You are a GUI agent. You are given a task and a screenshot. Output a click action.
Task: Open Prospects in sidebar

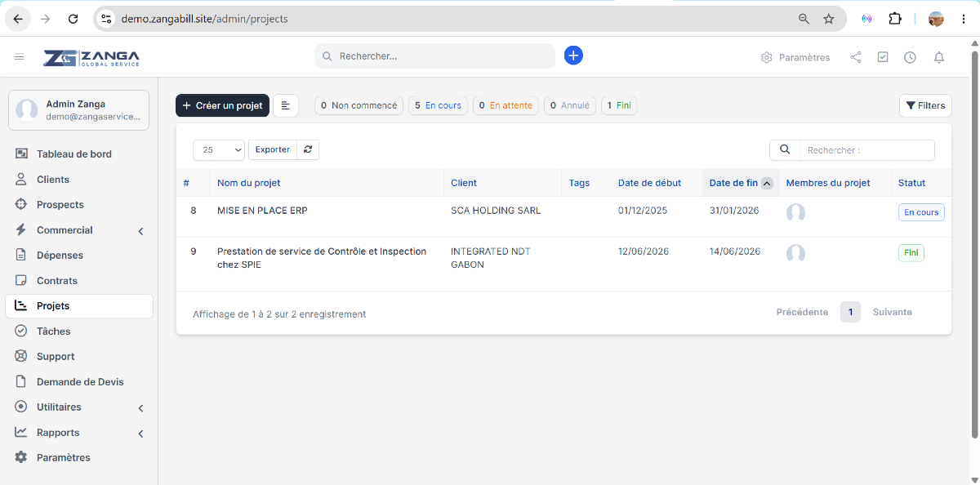[x=79, y=204]
